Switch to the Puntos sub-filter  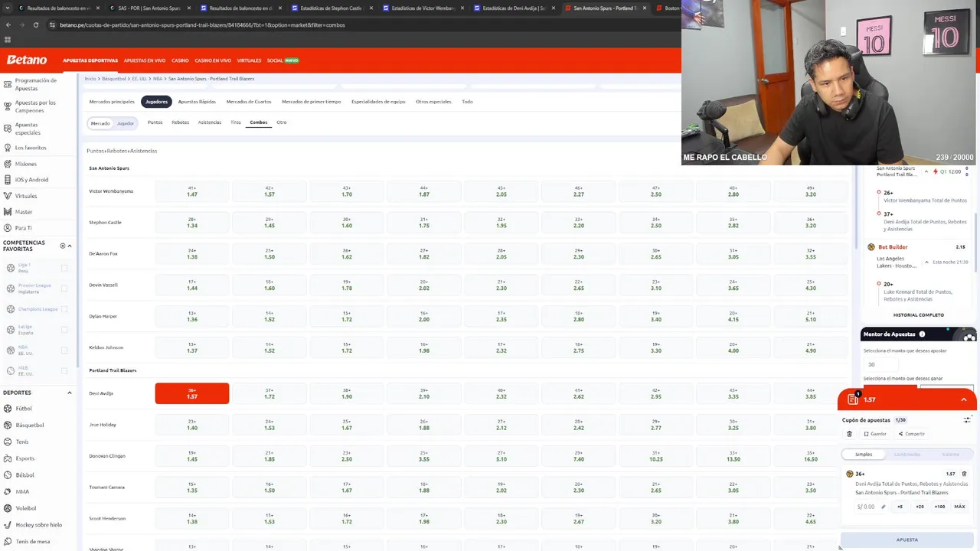click(x=155, y=122)
